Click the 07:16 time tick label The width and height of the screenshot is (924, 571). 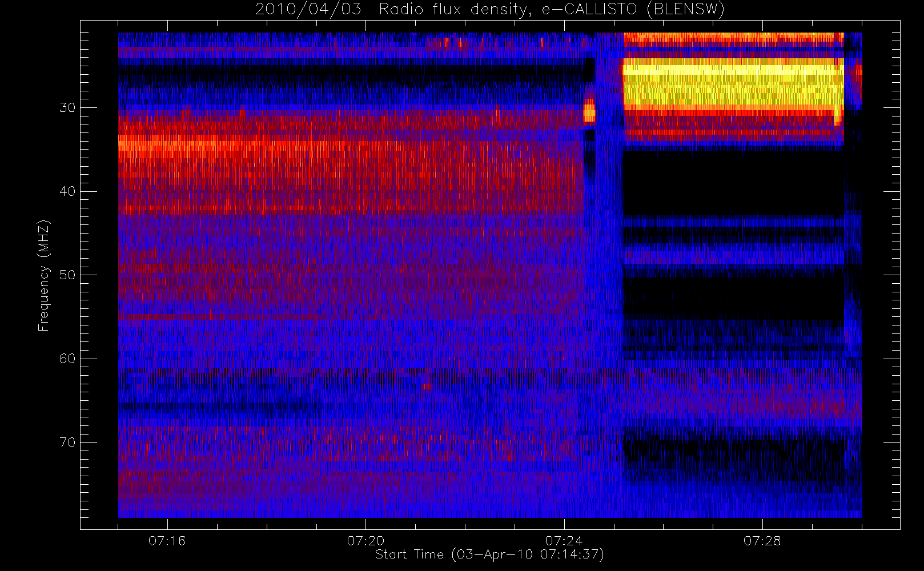coord(167,541)
